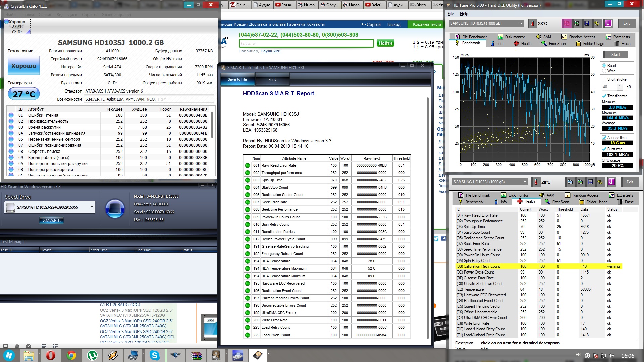The height and width of the screenshot is (362, 644).
Task: Open WinRAR from taskbar
Action: (x=196, y=355)
